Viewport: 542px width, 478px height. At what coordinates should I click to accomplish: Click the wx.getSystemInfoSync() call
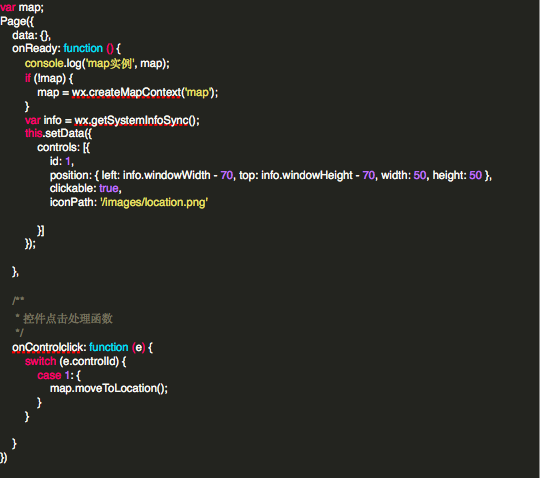[x=137, y=120]
